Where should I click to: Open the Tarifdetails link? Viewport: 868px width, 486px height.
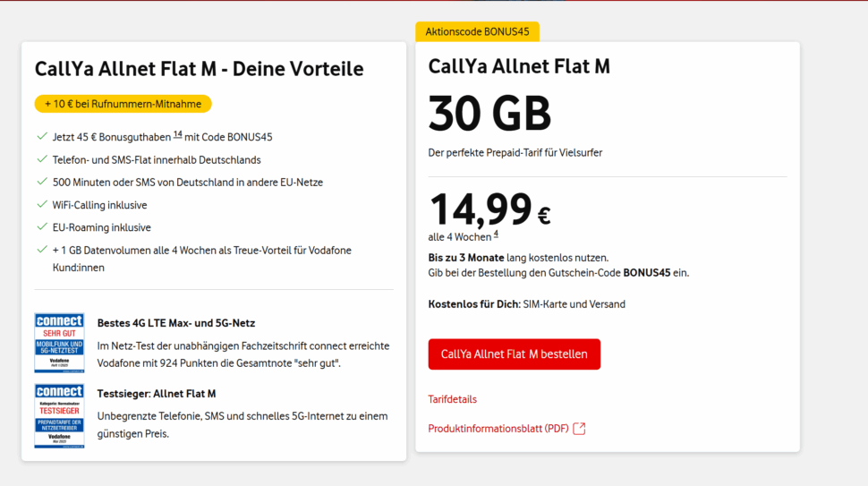(452, 399)
